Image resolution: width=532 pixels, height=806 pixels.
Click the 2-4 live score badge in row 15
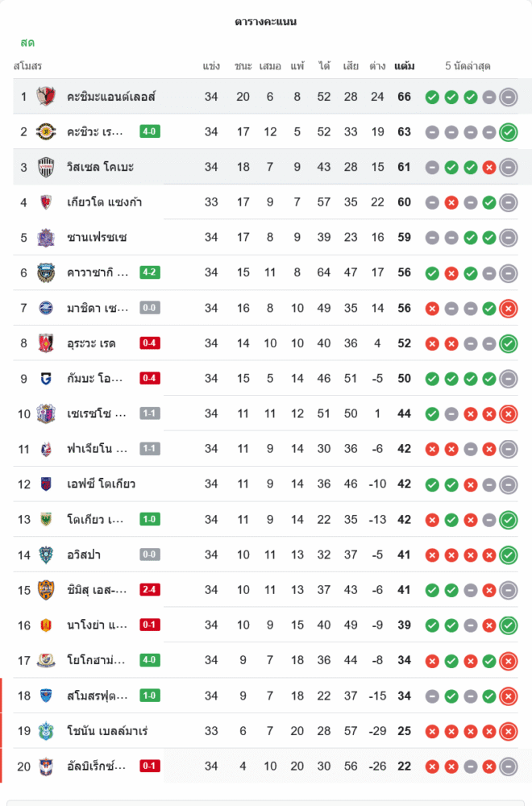click(x=149, y=590)
